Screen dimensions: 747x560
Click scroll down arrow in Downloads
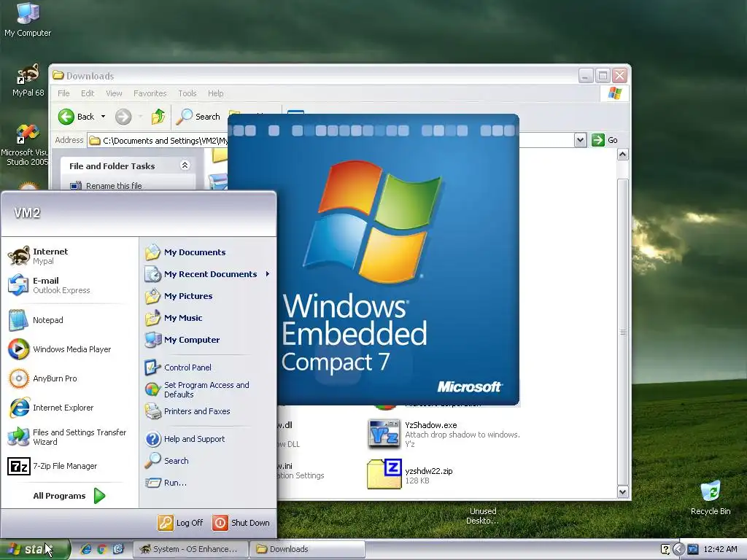pos(623,492)
